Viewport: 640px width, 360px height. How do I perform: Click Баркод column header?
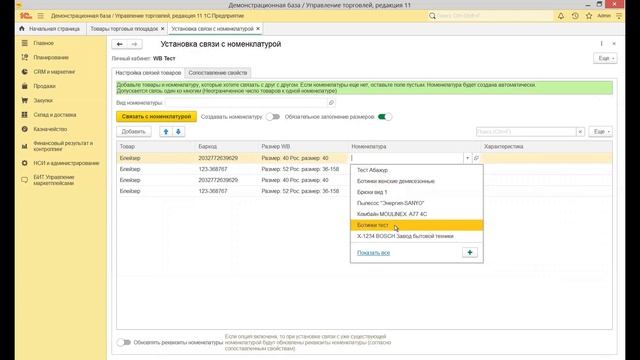[227, 147]
